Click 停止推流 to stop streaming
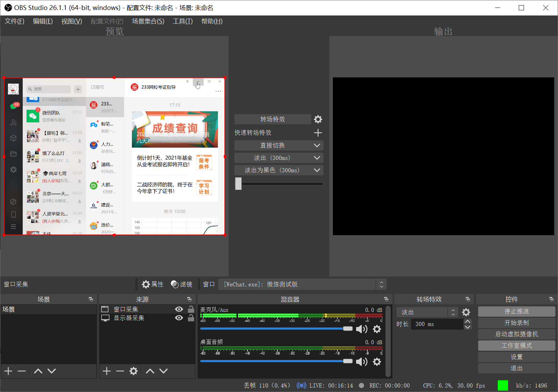 point(517,312)
